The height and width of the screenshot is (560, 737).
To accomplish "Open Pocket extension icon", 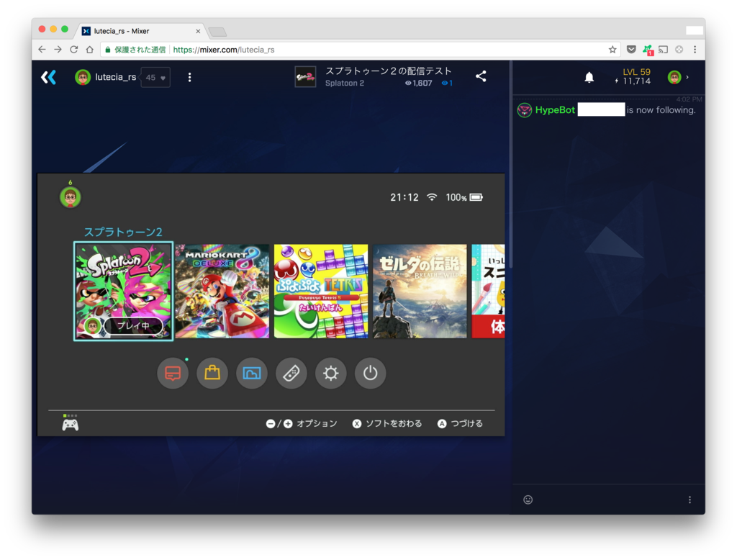I will click(631, 50).
